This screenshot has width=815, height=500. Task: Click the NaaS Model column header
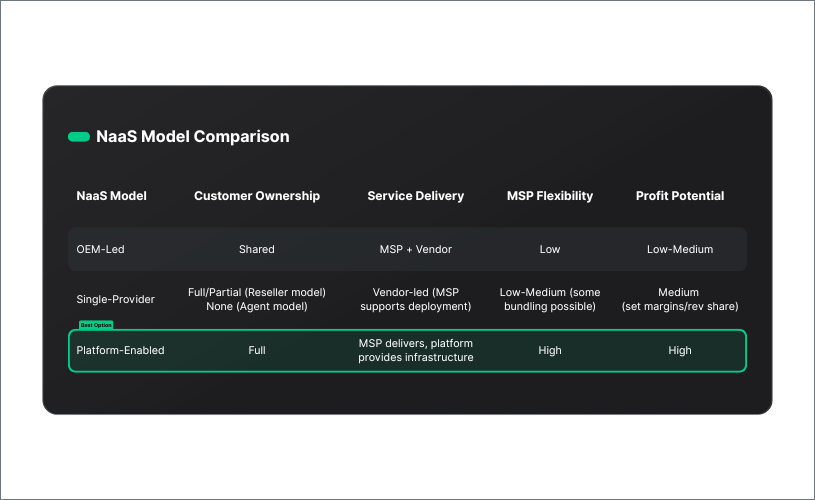[x=111, y=196]
